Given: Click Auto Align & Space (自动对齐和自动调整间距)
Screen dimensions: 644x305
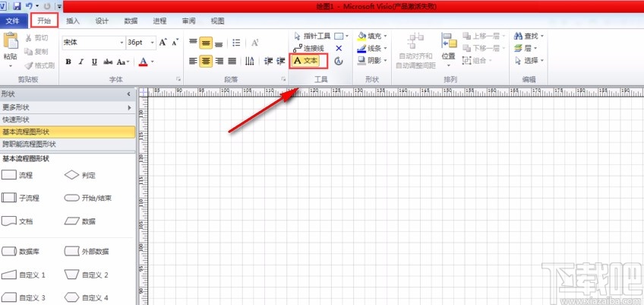Looking at the screenshot, I should click(415, 51).
